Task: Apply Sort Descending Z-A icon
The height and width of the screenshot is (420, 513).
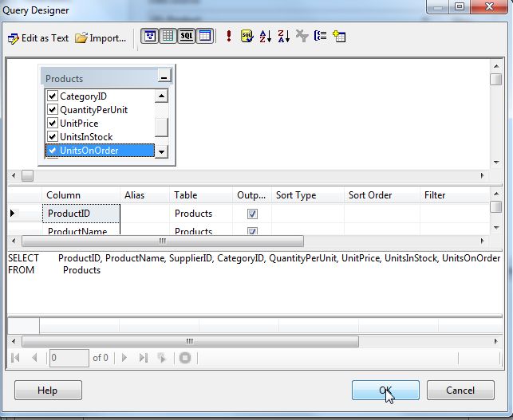Action: pyautogui.click(x=284, y=36)
